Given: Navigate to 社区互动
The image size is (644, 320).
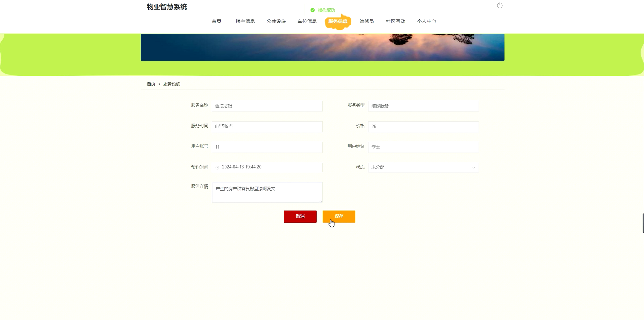Looking at the screenshot, I should 395,21.
